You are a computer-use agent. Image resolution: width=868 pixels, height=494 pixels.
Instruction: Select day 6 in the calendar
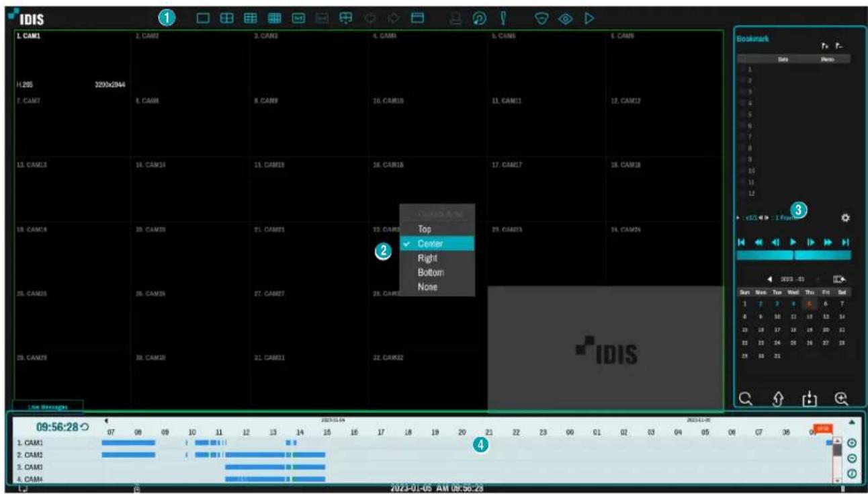tap(826, 304)
